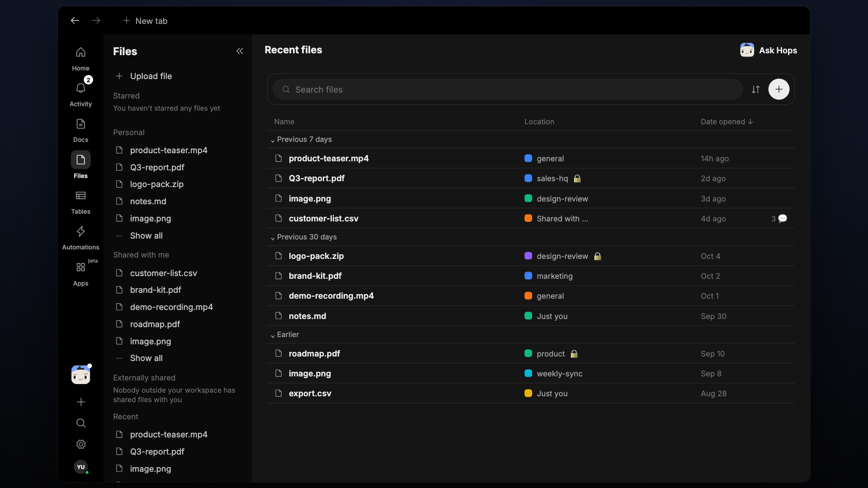Screen dimensions: 868x488
Task: Show all Personal files
Action: (146, 235)
